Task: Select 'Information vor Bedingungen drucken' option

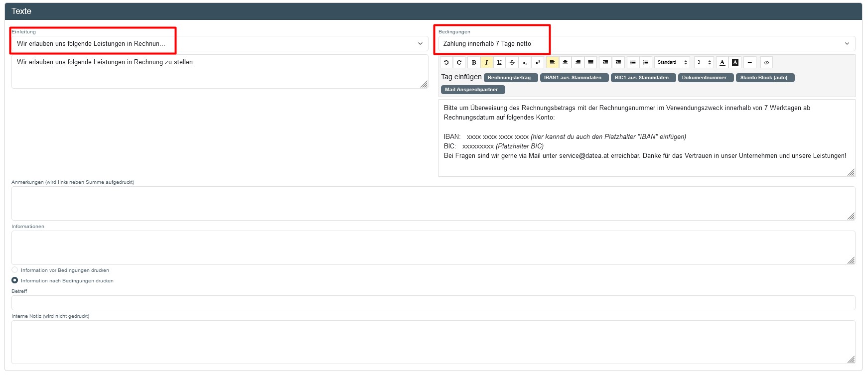Action: pyautogui.click(x=15, y=270)
